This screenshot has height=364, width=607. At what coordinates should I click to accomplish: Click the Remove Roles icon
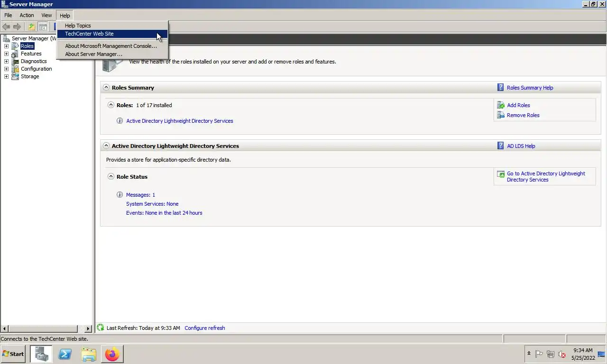click(x=500, y=115)
